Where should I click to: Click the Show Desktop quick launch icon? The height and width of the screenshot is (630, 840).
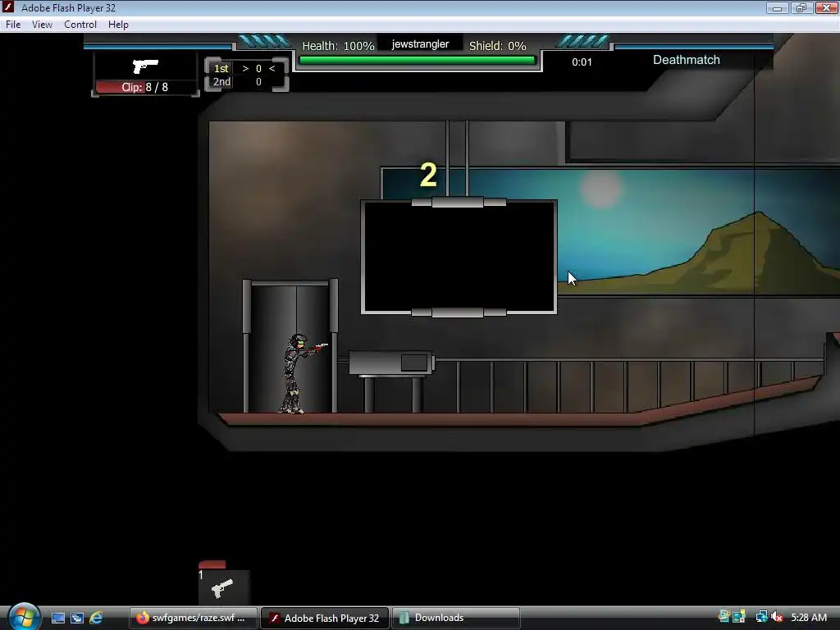point(58,618)
